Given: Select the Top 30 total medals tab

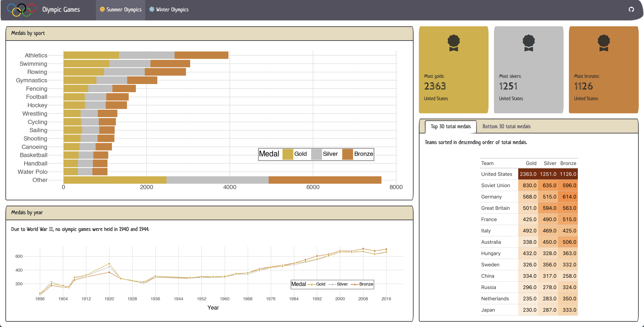Looking at the screenshot, I should click(x=451, y=127).
